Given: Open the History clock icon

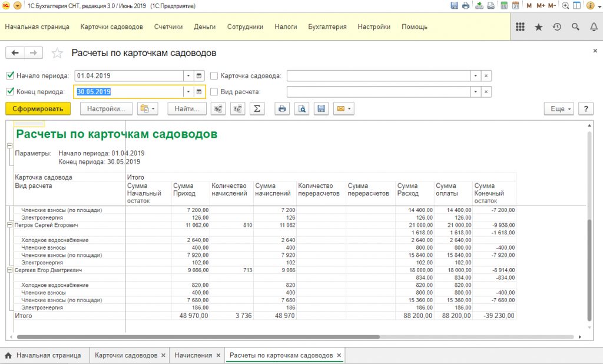Looking at the screenshot, I should click(x=557, y=27).
